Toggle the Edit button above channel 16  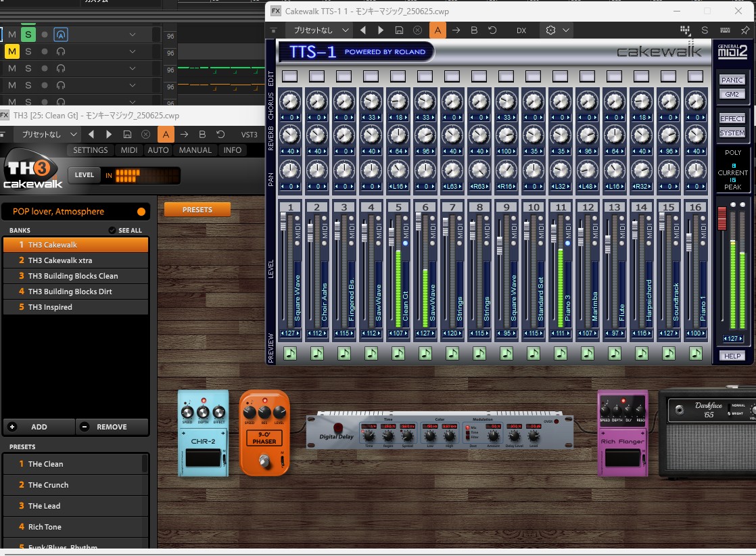pyautogui.click(x=695, y=76)
